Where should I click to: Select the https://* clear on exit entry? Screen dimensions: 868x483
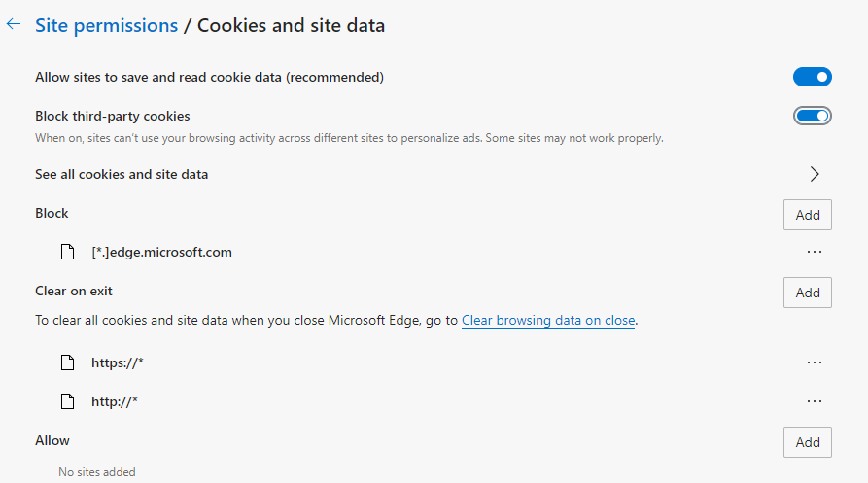118,362
